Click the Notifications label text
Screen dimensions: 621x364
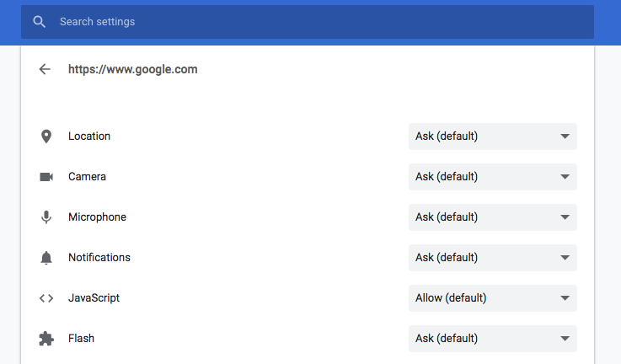[99, 258]
